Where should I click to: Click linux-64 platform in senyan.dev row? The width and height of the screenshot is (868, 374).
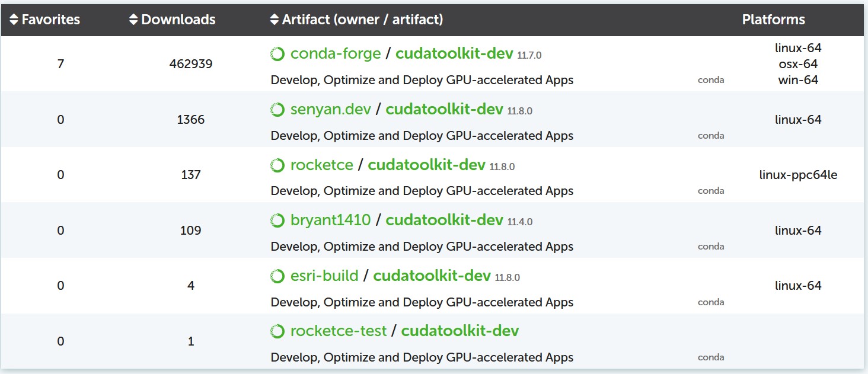798,120
